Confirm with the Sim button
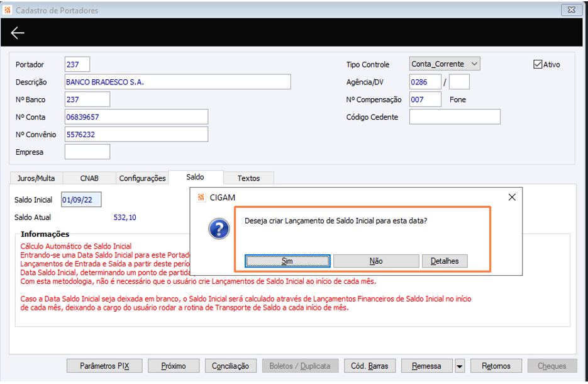 tap(287, 261)
